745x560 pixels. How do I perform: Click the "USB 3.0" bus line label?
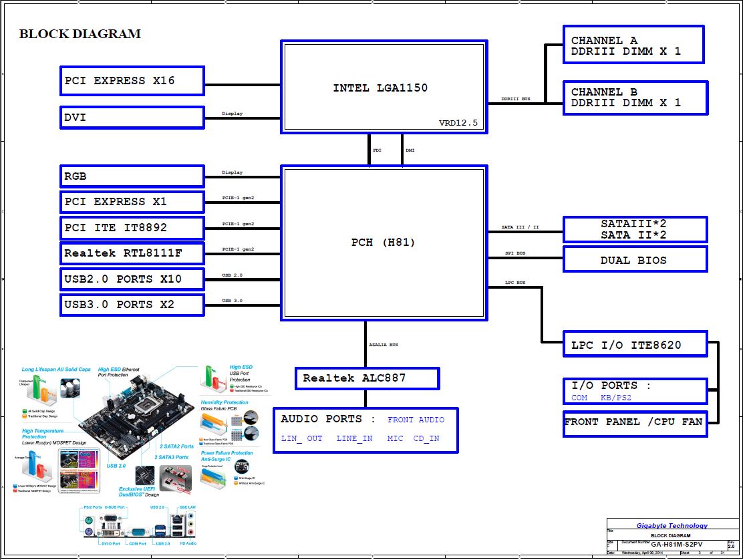(x=233, y=301)
